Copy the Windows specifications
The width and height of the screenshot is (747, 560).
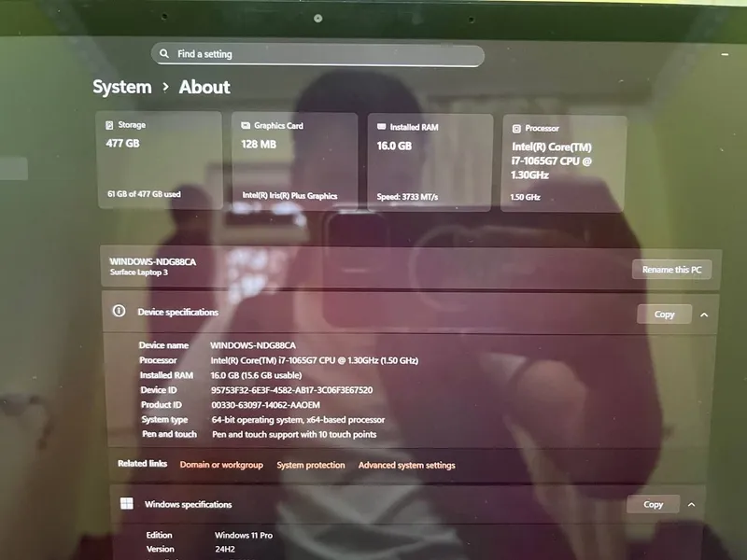coord(653,504)
